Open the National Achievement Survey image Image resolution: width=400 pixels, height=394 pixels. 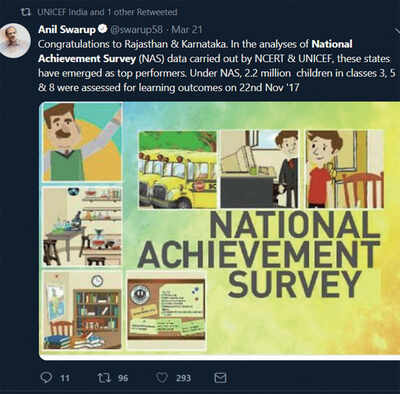coord(220,231)
